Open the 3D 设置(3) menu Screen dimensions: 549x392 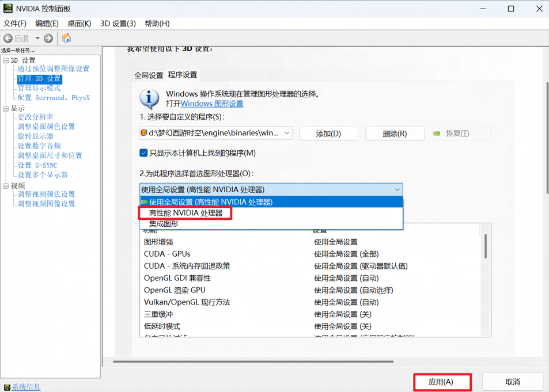tap(118, 24)
